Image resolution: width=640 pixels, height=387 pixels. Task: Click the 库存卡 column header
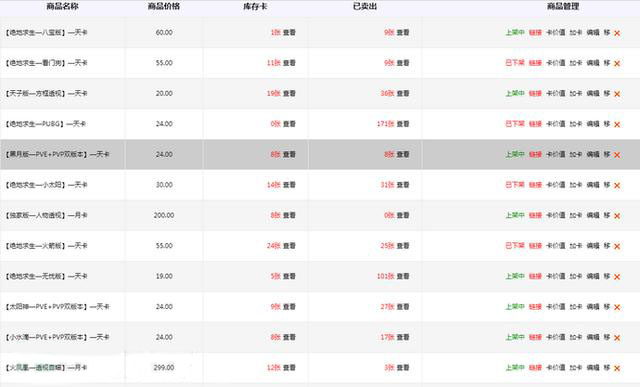click(256, 6)
